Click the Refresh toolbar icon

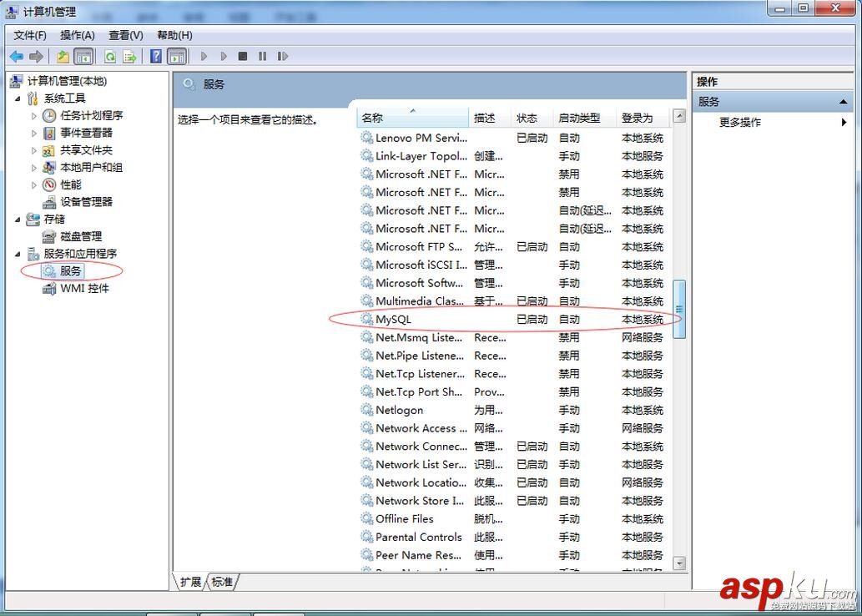110,56
